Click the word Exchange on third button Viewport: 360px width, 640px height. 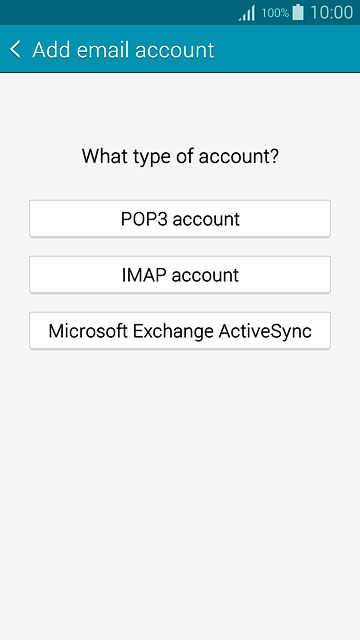[173, 331]
